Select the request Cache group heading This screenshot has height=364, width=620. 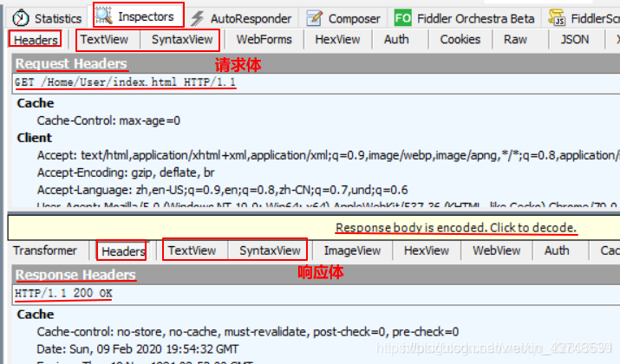36,103
